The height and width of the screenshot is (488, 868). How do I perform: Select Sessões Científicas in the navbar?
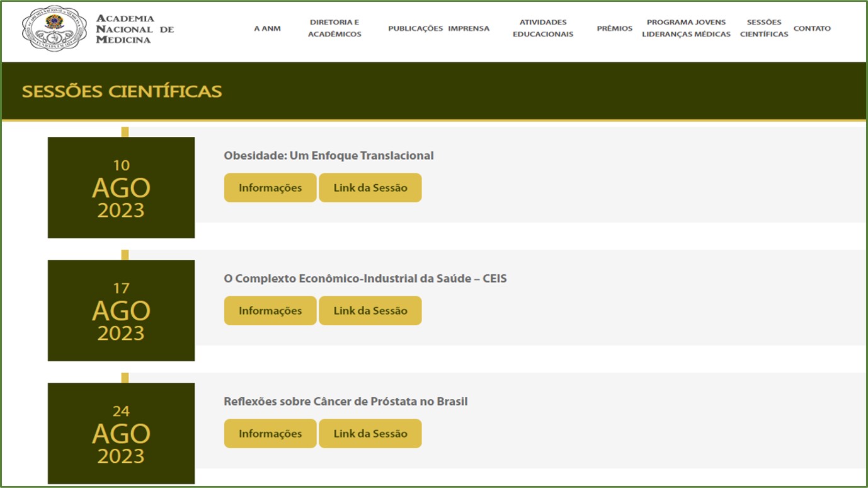click(x=763, y=28)
